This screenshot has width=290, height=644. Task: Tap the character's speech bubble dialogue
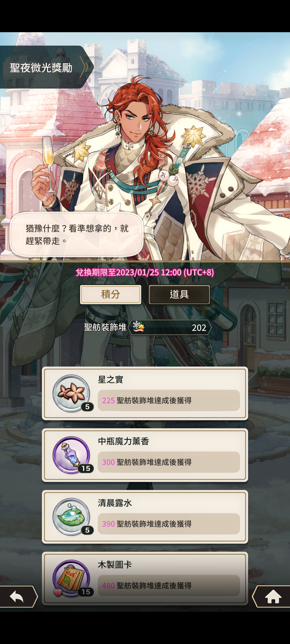pyautogui.click(x=77, y=235)
